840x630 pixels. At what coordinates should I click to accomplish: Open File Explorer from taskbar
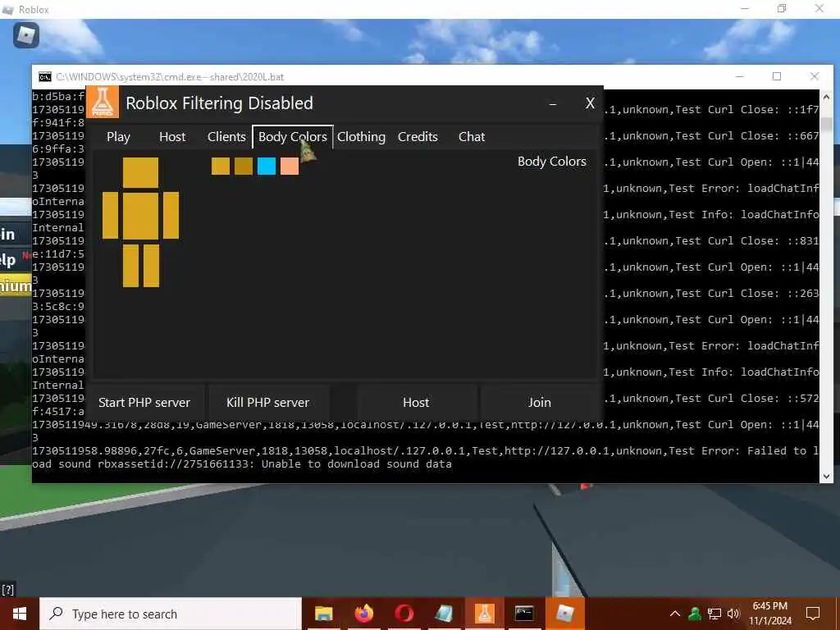323,614
